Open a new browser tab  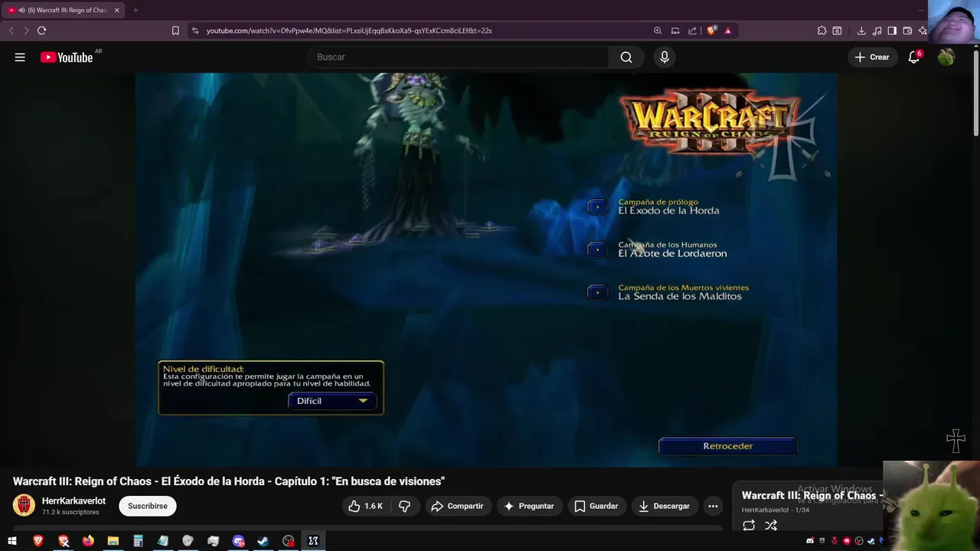coord(136,10)
